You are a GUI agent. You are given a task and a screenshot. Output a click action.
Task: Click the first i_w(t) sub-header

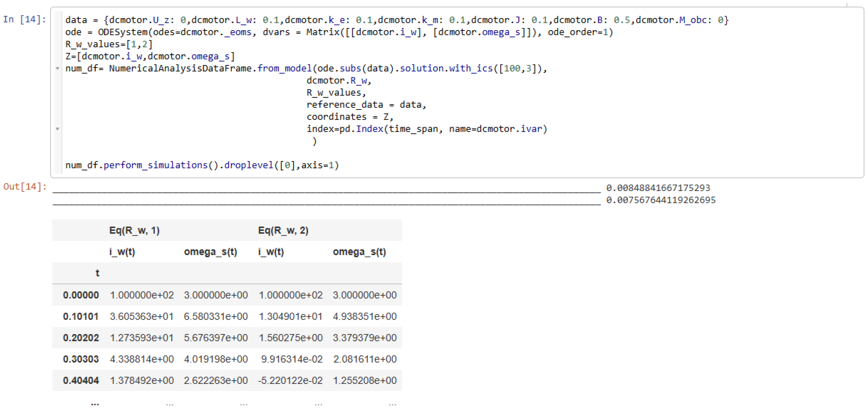coord(122,252)
